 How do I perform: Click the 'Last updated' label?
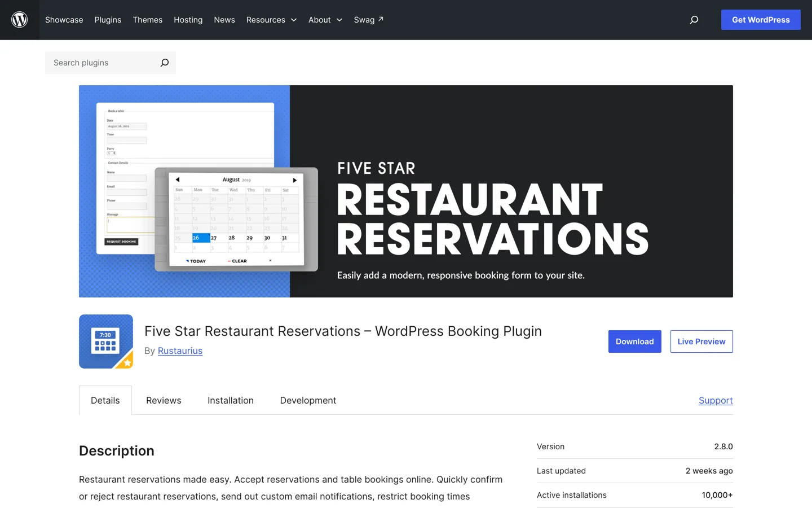561,471
